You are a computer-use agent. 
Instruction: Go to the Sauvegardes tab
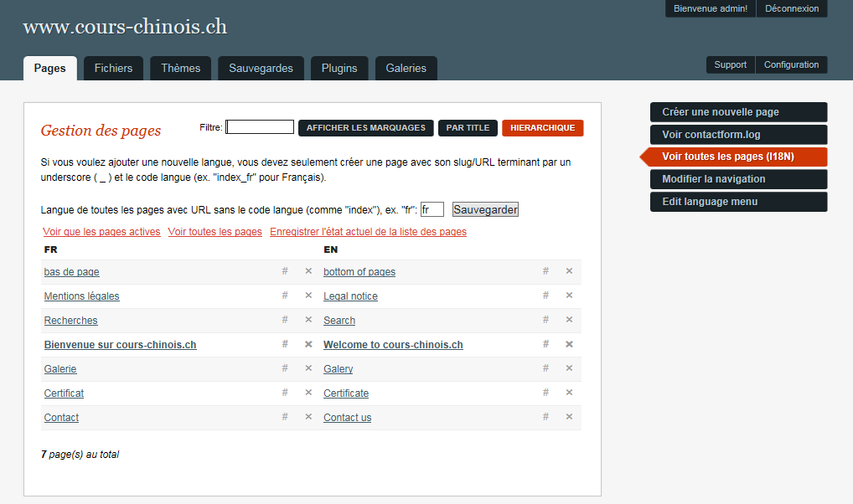(x=261, y=68)
